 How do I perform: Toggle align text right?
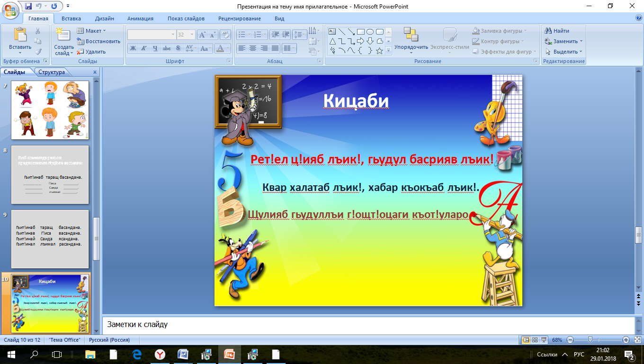[x=264, y=48]
